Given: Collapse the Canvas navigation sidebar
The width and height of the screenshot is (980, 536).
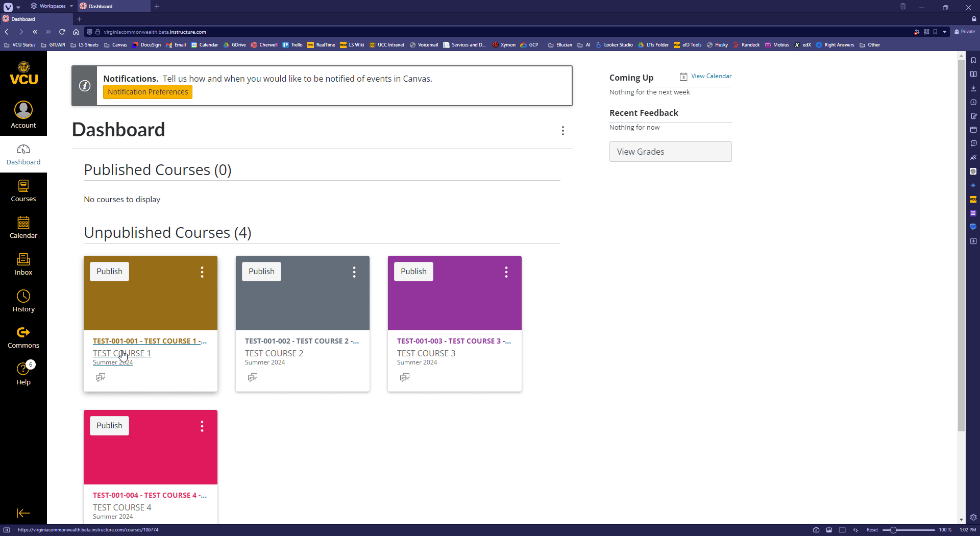Looking at the screenshot, I should [x=23, y=513].
